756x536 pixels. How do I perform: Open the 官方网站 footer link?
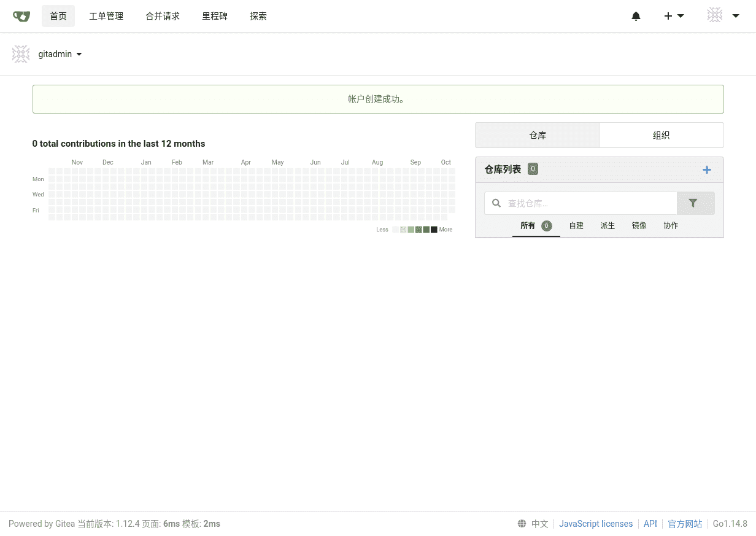tap(685, 524)
